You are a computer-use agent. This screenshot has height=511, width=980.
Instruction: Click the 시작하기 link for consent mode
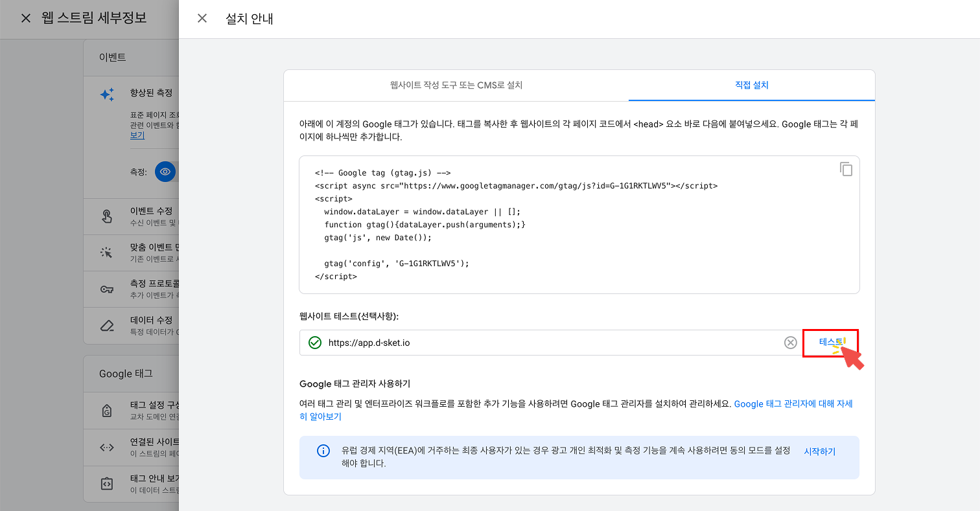click(819, 451)
